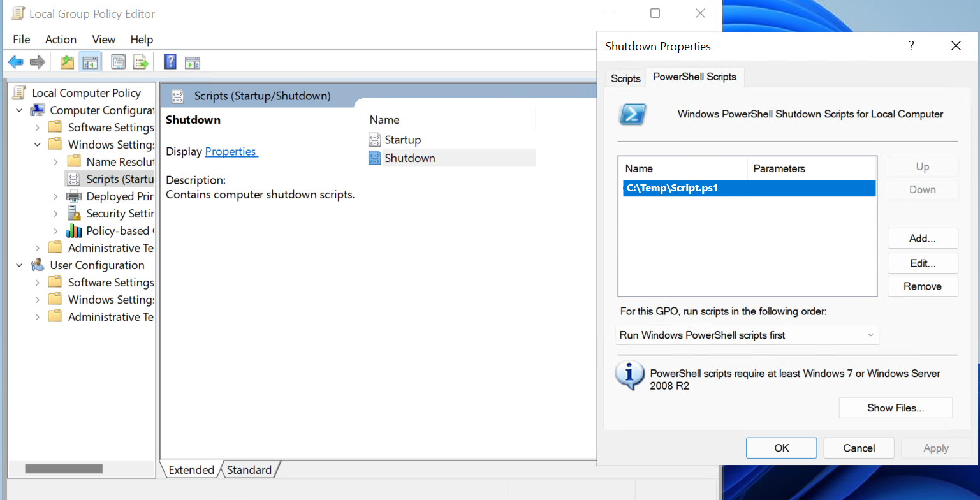Collapse the Computer Configuration node
This screenshot has width=980, height=500.
point(19,110)
